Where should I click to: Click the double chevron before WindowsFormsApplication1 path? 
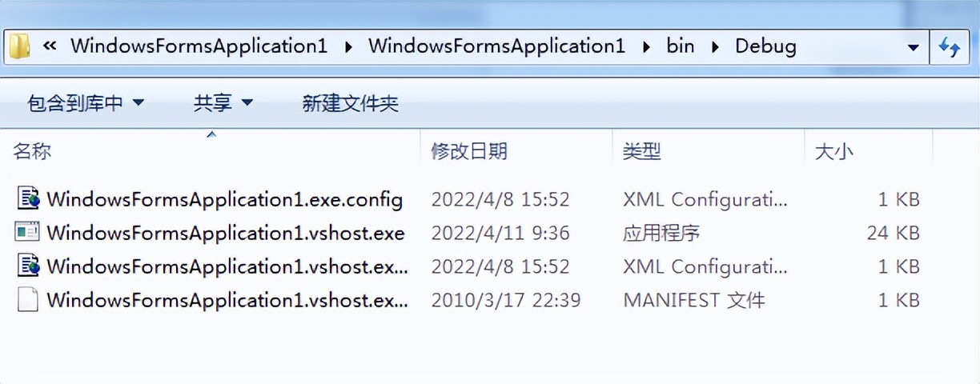50,46
